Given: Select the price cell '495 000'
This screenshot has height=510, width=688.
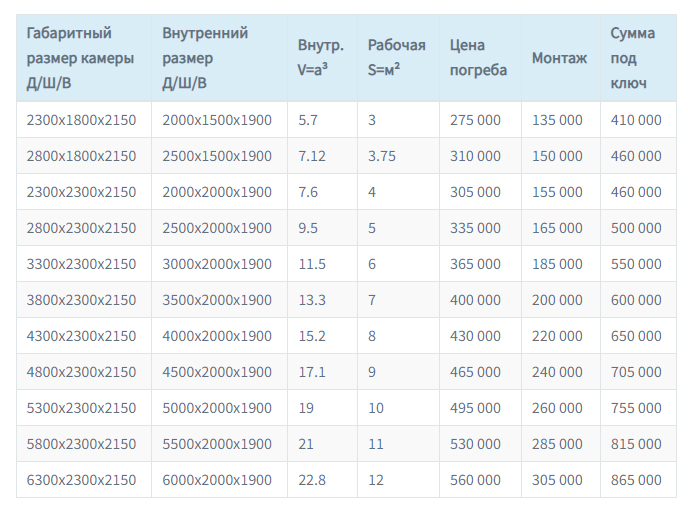Looking at the screenshot, I should tap(480, 408).
